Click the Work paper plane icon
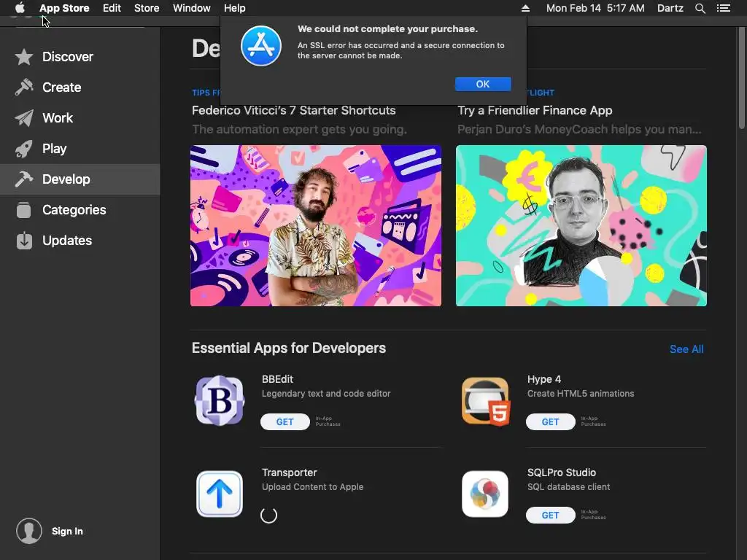Screen dimensions: 747x560 24,117
